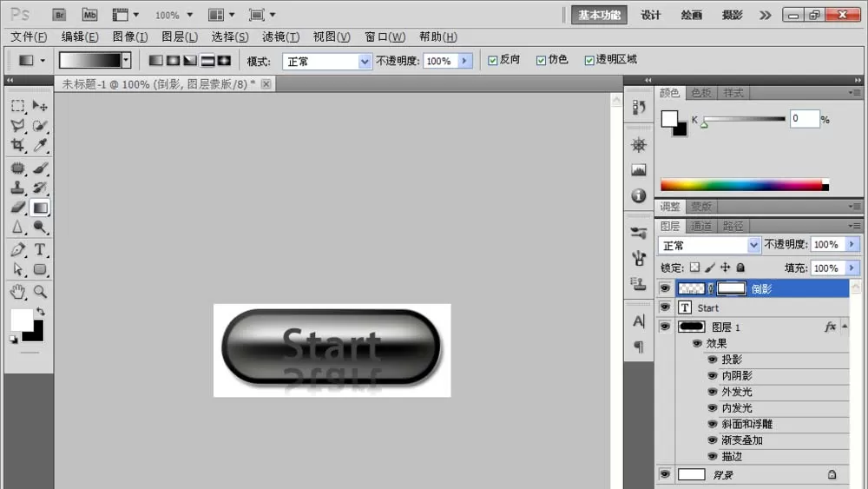Open the 模式 blending mode dropdown
This screenshot has height=489, width=868.
326,61
